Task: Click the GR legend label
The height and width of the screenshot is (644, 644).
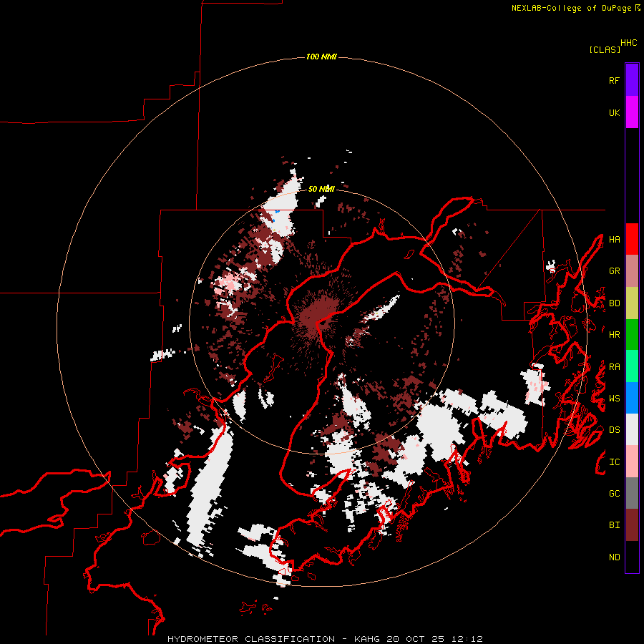Action: tap(614, 271)
